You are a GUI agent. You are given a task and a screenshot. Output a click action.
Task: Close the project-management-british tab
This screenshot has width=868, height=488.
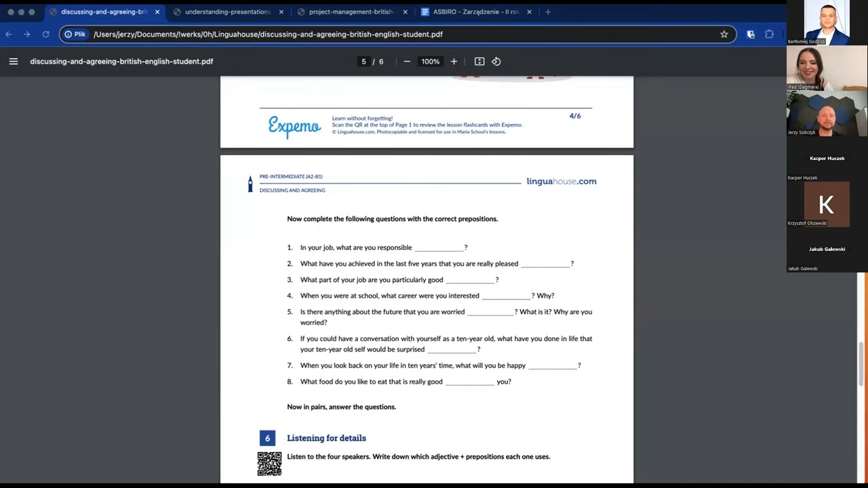[406, 12]
